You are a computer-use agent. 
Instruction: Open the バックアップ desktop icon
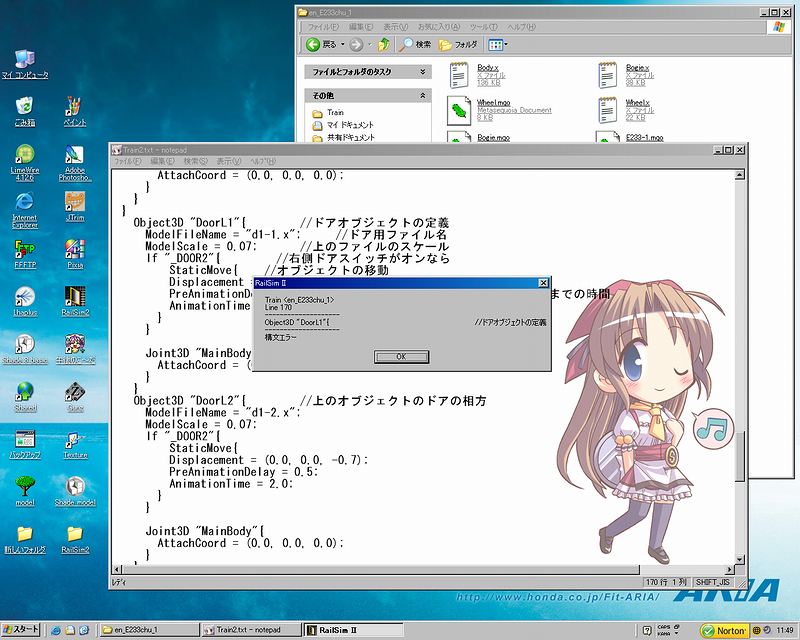click(x=24, y=444)
